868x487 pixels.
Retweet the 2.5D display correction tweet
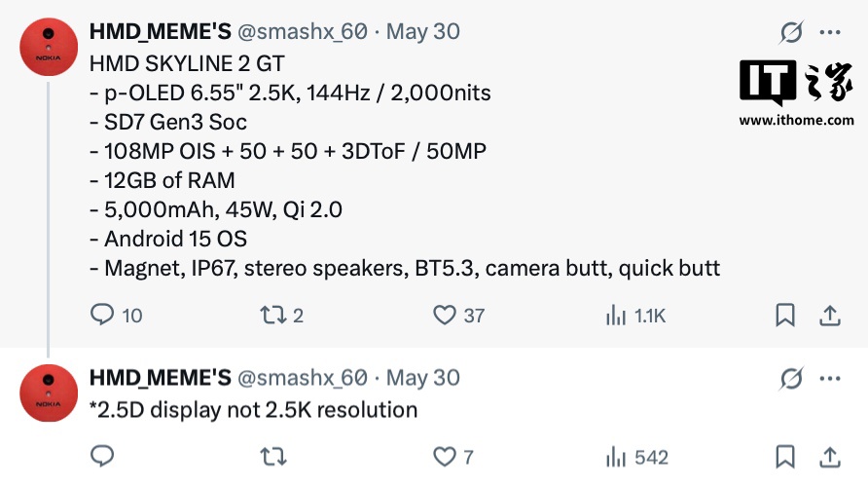pos(273,457)
